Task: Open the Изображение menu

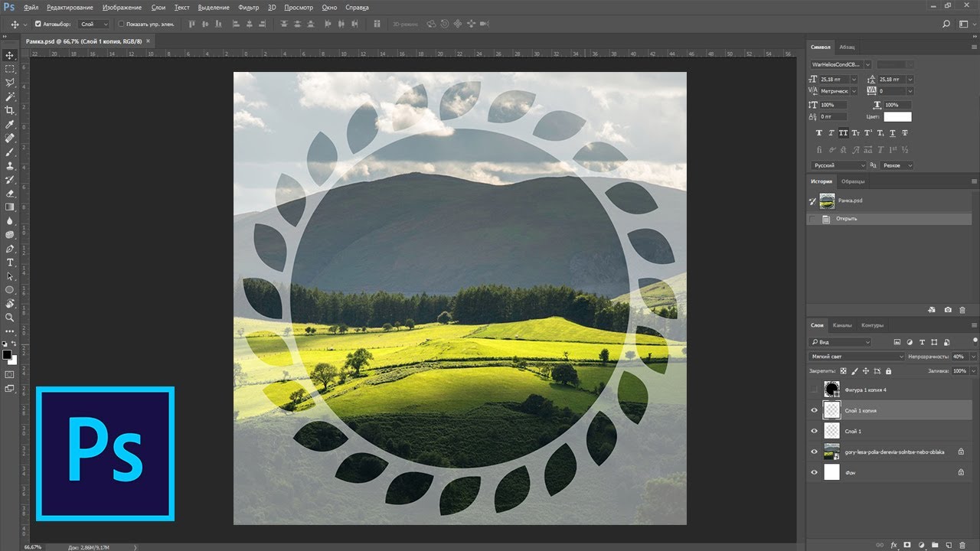Action: pyautogui.click(x=122, y=7)
